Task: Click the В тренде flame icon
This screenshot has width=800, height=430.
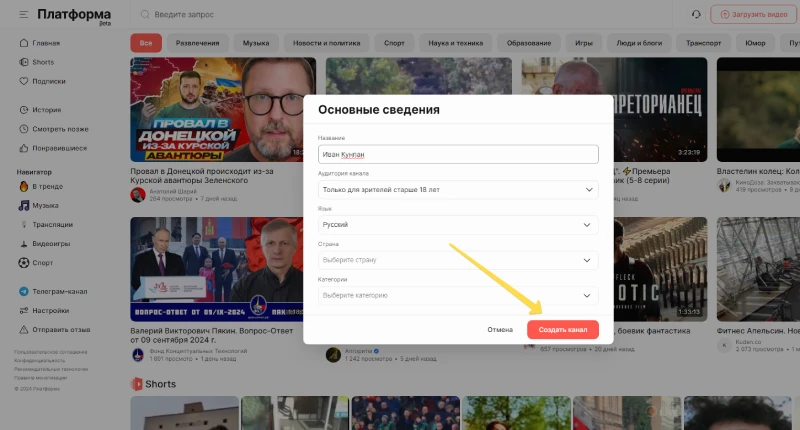Action: (x=23, y=186)
